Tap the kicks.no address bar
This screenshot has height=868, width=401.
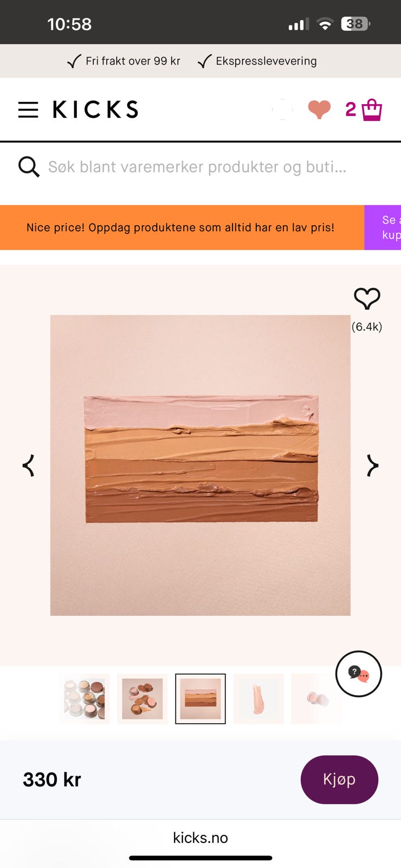200,838
